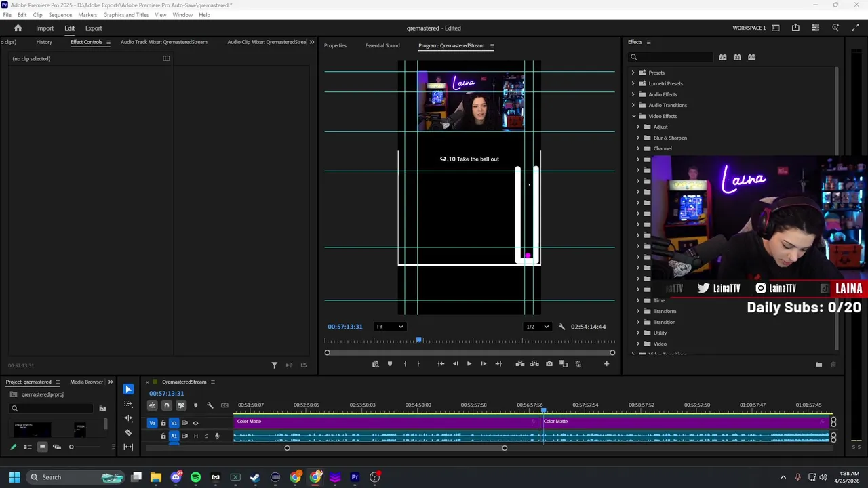This screenshot has height=488, width=868.
Task: Select the Razor tool
Action: coord(128,432)
